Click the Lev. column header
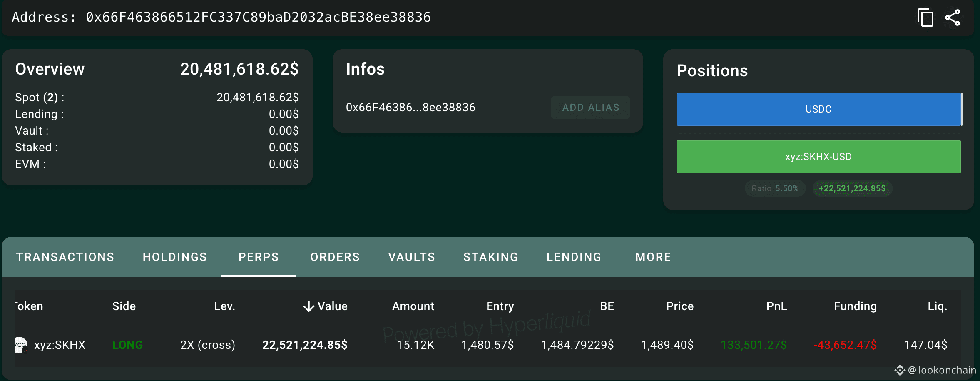Viewport: 980px width, 381px height. point(224,306)
